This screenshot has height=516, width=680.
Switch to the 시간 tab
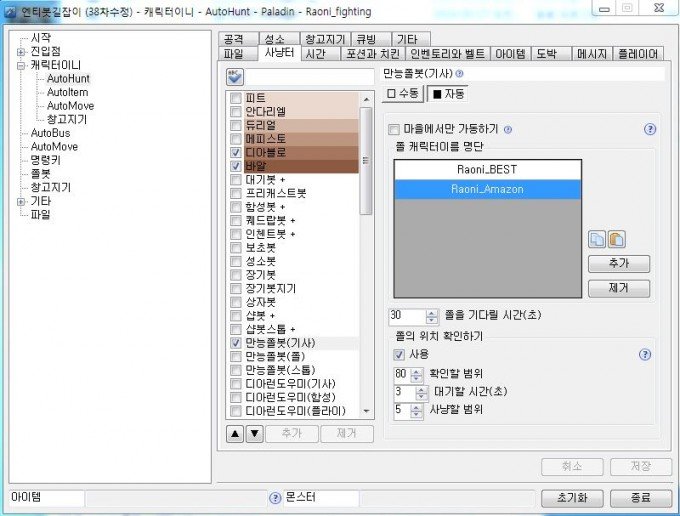315,54
